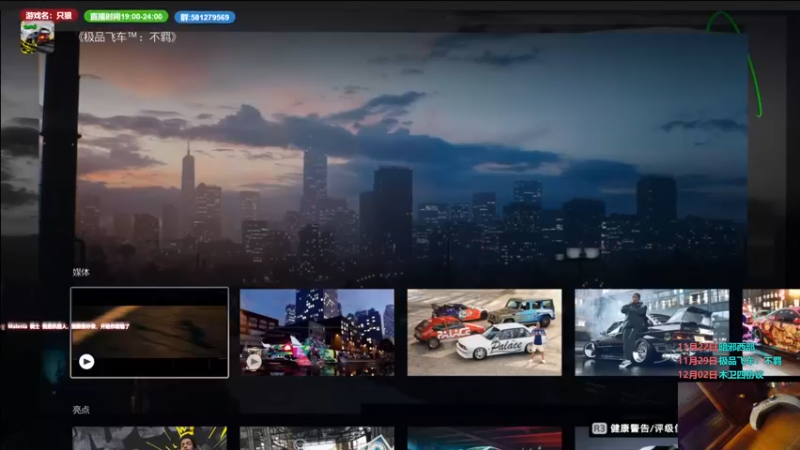Click the webcam controller overlay
This screenshot has width=800, height=450.
click(x=739, y=416)
